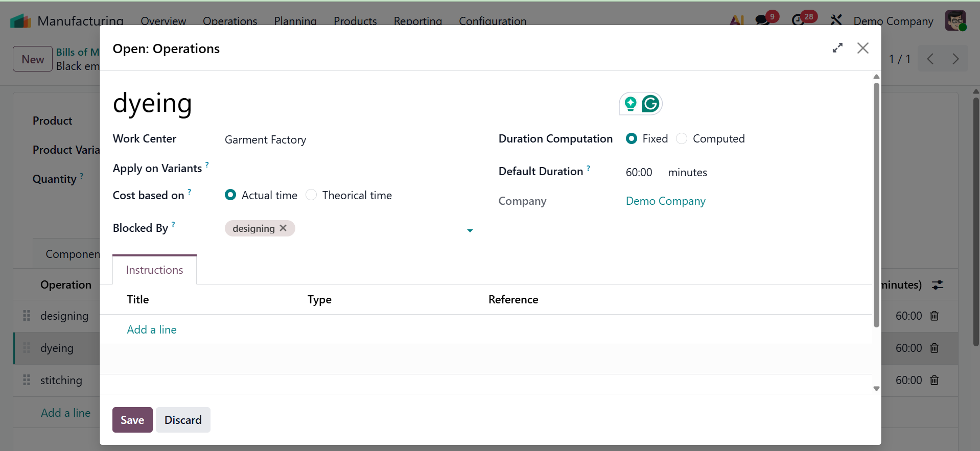
Task: Select the Fixed duration option
Action: tap(632, 139)
